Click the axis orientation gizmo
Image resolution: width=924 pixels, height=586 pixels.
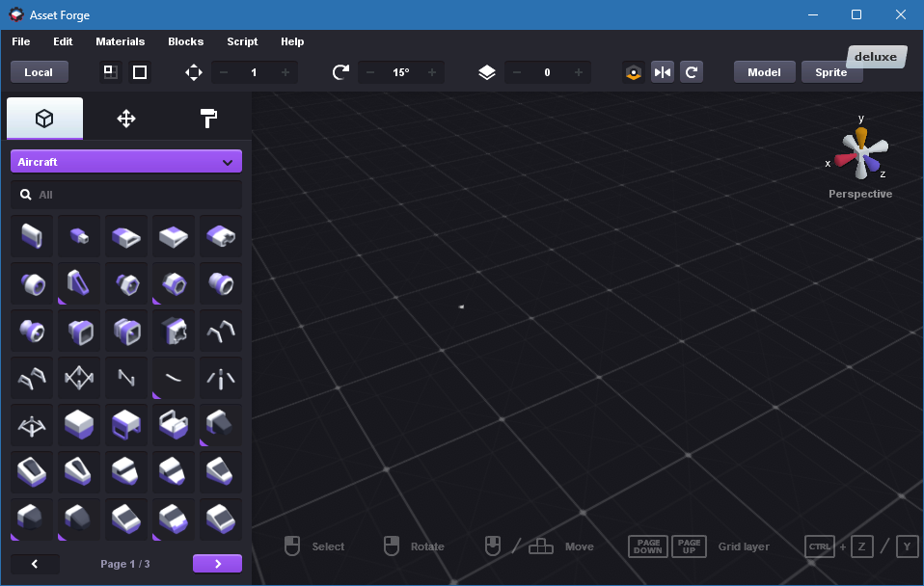coord(861,153)
